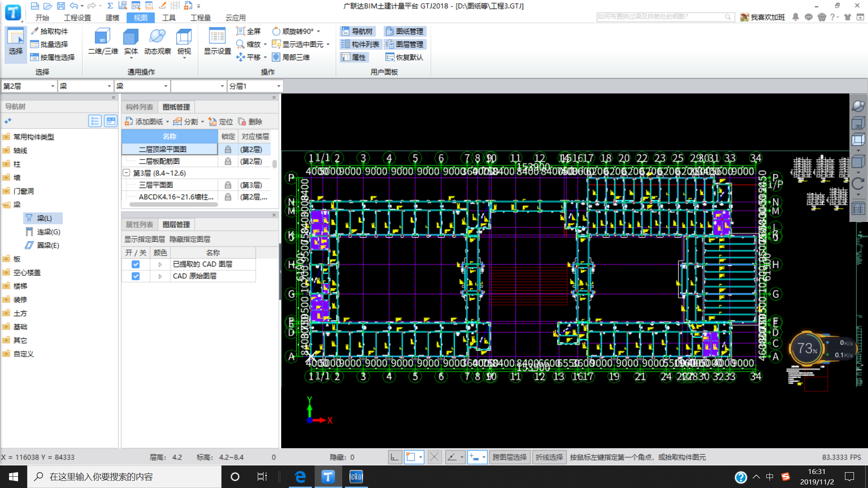Open 批量选择 batch select
The height and width of the screenshot is (488, 868).
pos(49,44)
